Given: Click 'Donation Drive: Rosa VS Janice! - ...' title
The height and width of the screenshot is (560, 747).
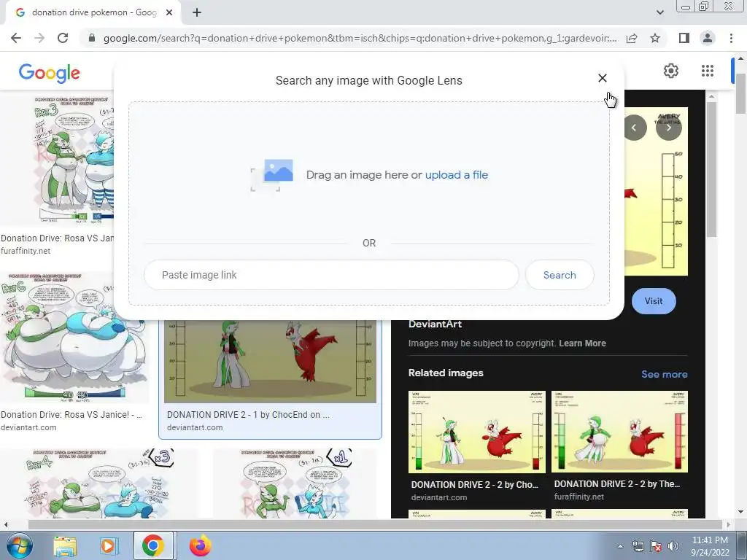Looking at the screenshot, I should [71, 414].
